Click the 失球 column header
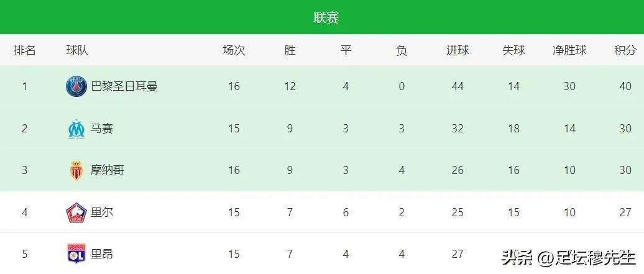 (513, 50)
